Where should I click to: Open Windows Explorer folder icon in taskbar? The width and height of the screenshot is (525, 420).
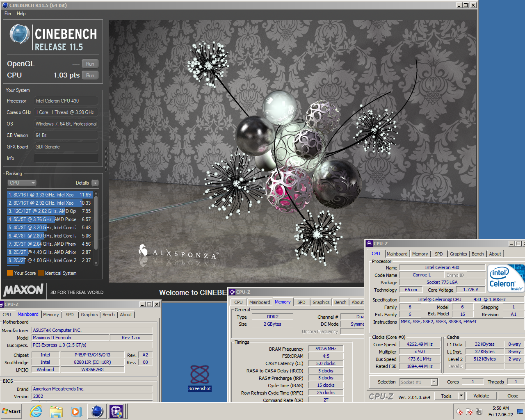click(x=56, y=411)
